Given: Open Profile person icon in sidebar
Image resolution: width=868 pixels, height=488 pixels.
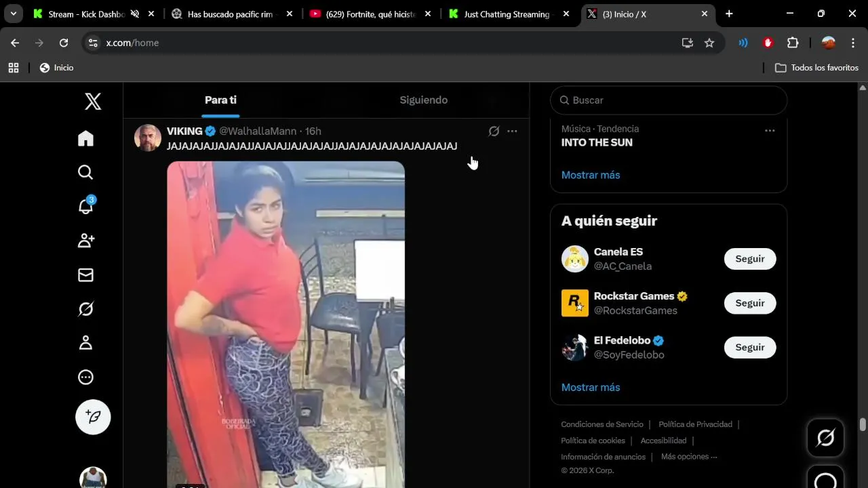Looking at the screenshot, I should (85, 343).
